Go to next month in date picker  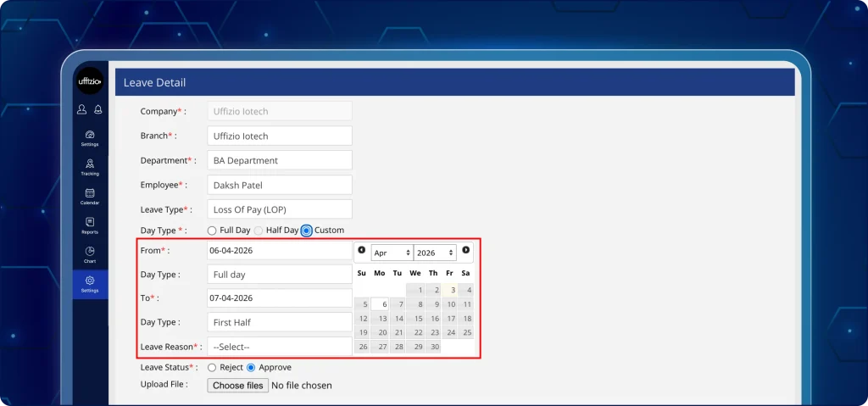click(465, 250)
